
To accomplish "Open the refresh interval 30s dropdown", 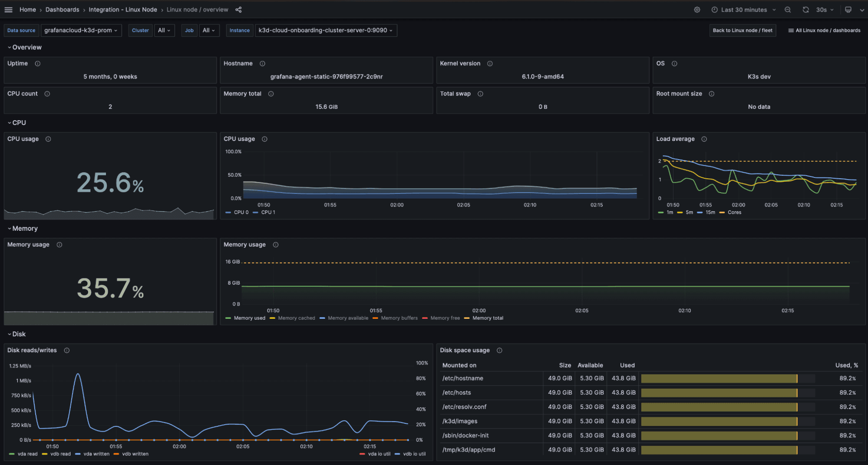I will click(x=824, y=9).
